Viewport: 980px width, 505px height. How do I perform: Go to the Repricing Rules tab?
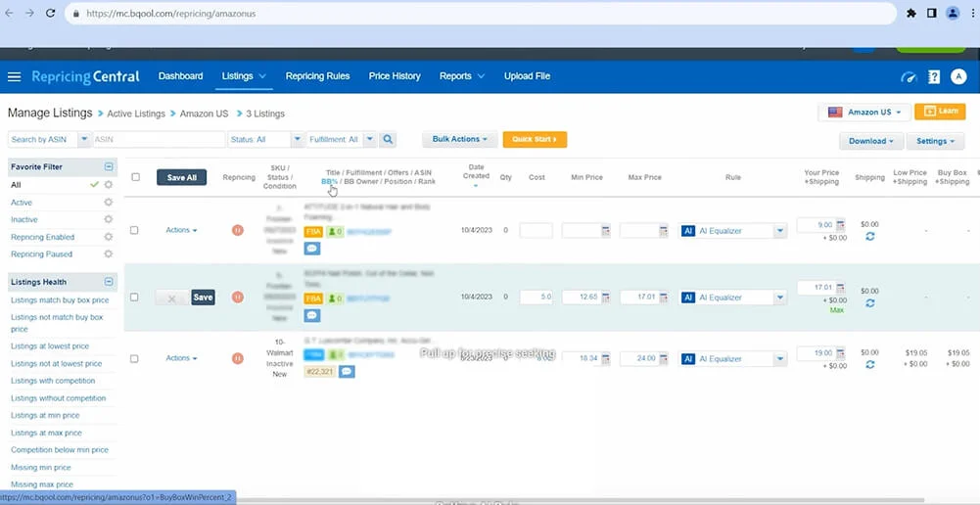click(317, 76)
